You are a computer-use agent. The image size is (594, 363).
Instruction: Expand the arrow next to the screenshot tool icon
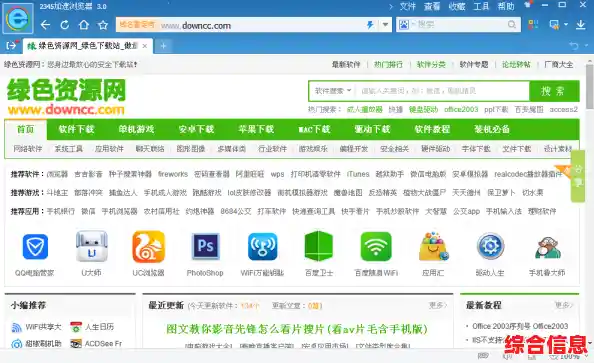tap(566, 25)
